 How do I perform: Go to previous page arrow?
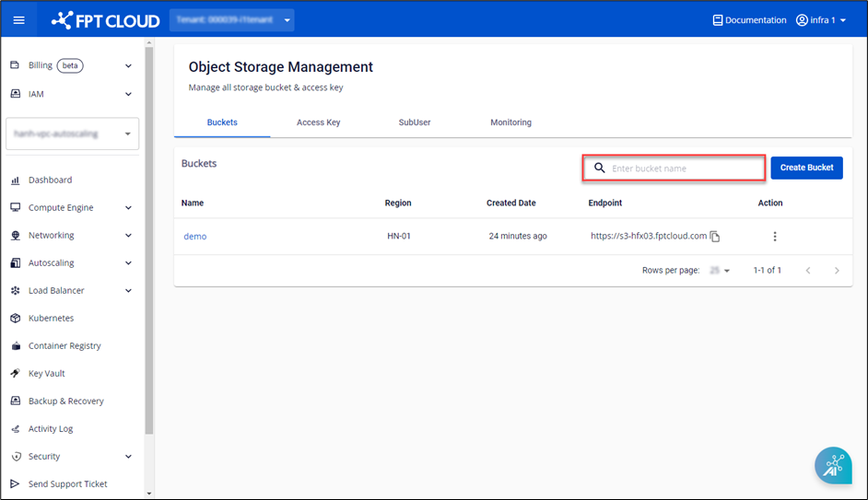coord(808,271)
